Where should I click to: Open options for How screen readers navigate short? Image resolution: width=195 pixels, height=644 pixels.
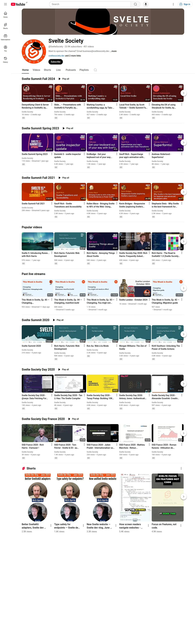[148, 525]
